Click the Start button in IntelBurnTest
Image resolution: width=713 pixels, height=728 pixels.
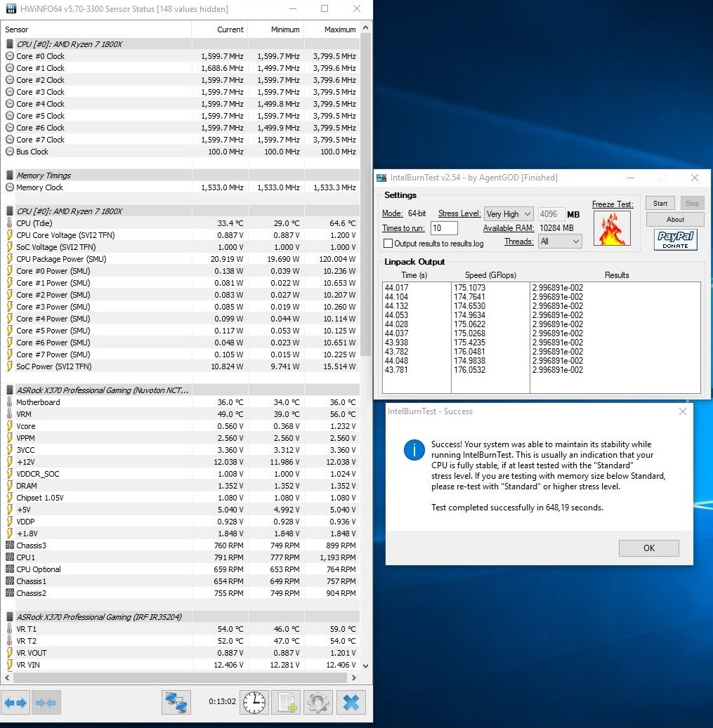[660, 204]
